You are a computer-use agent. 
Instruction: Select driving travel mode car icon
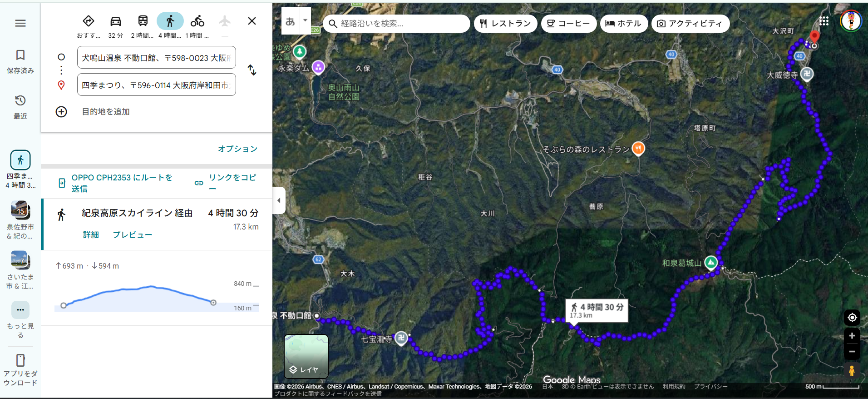(116, 21)
